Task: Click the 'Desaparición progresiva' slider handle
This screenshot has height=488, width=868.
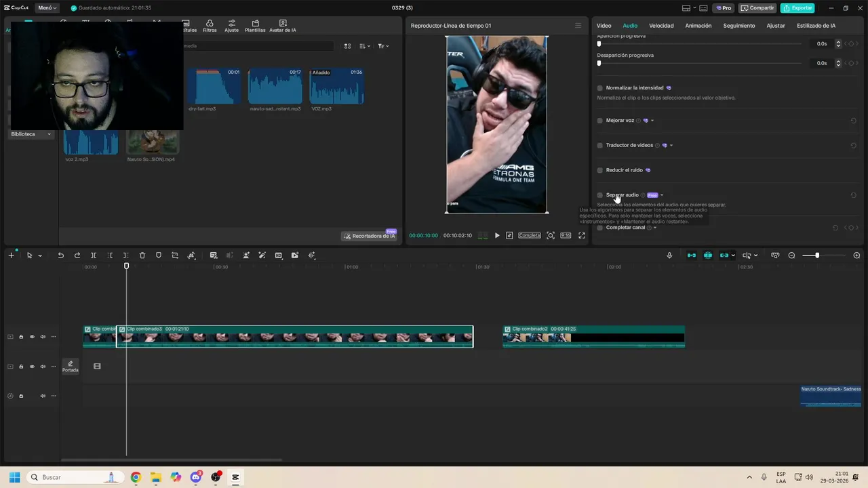Action: click(599, 63)
